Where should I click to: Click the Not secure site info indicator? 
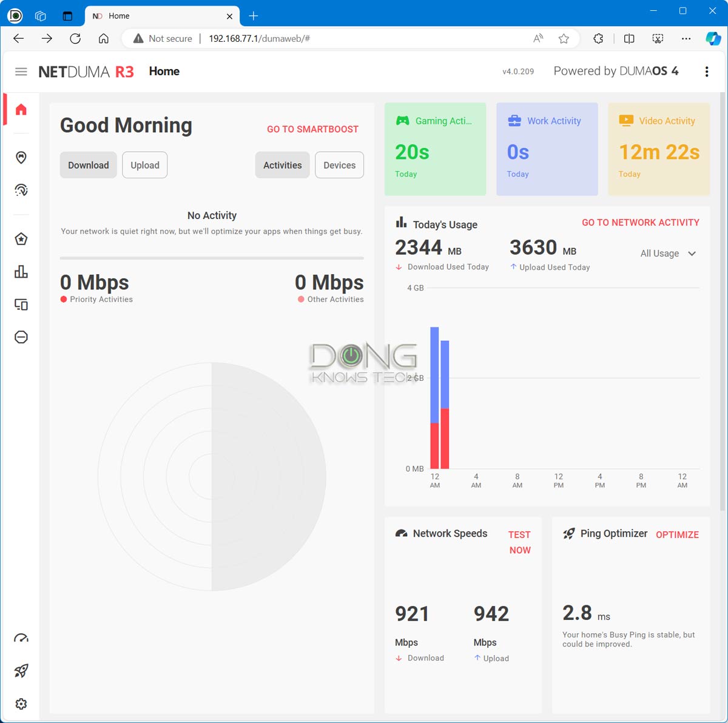[163, 38]
